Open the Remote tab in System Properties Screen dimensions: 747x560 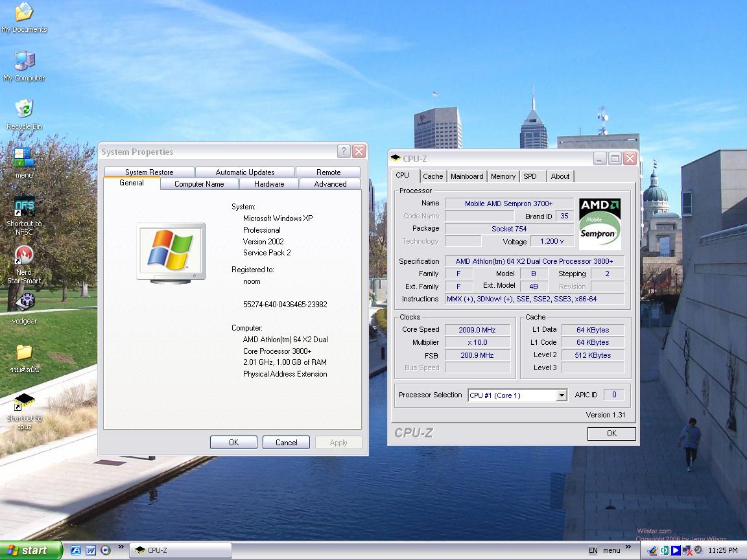tap(328, 172)
